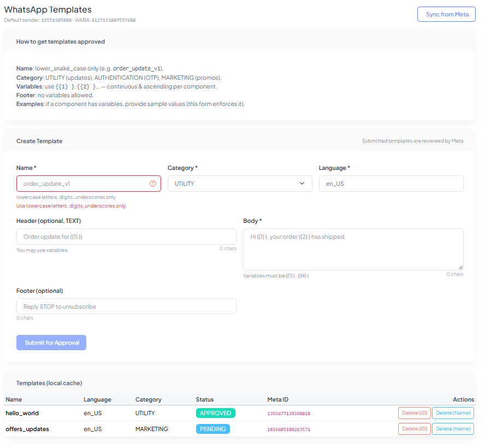Click inside the Body text area
Viewport: 485px width, 448px height.
coord(353,249)
